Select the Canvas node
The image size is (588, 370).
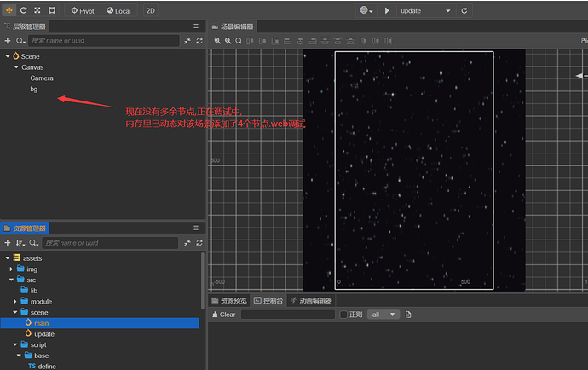coord(32,67)
